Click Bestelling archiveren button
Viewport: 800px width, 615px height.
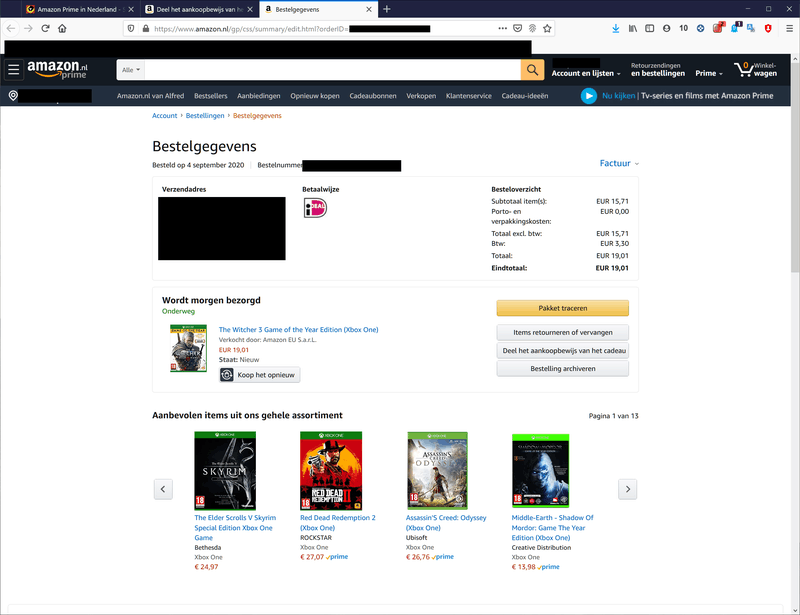(563, 368)
